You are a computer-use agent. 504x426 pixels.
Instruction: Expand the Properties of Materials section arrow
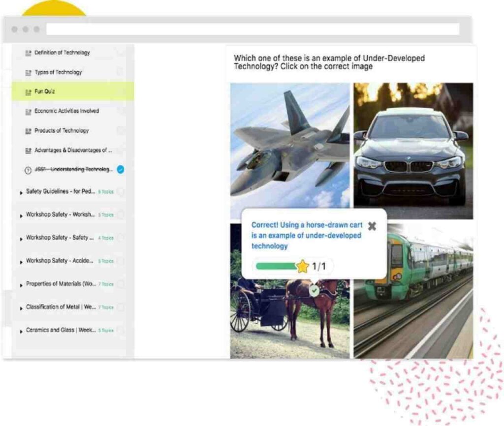21,285
